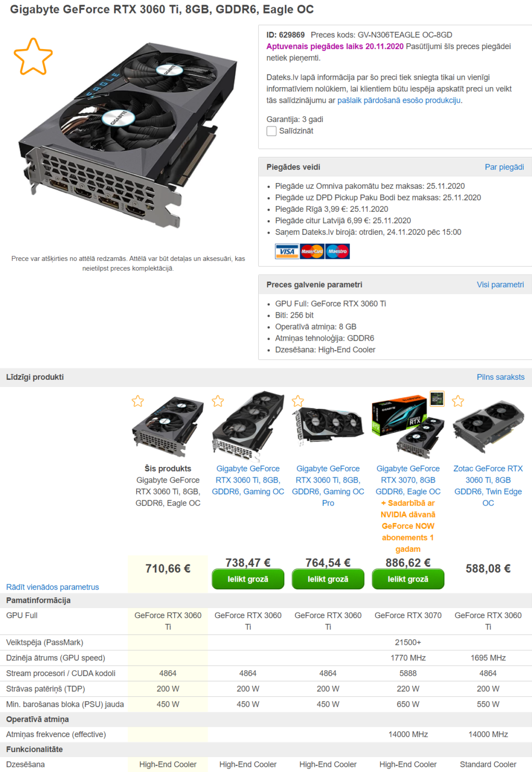The image size is (532, 772).
Task: Tick the Salīdzināt compare checkbox
Action: coord(271,131)
